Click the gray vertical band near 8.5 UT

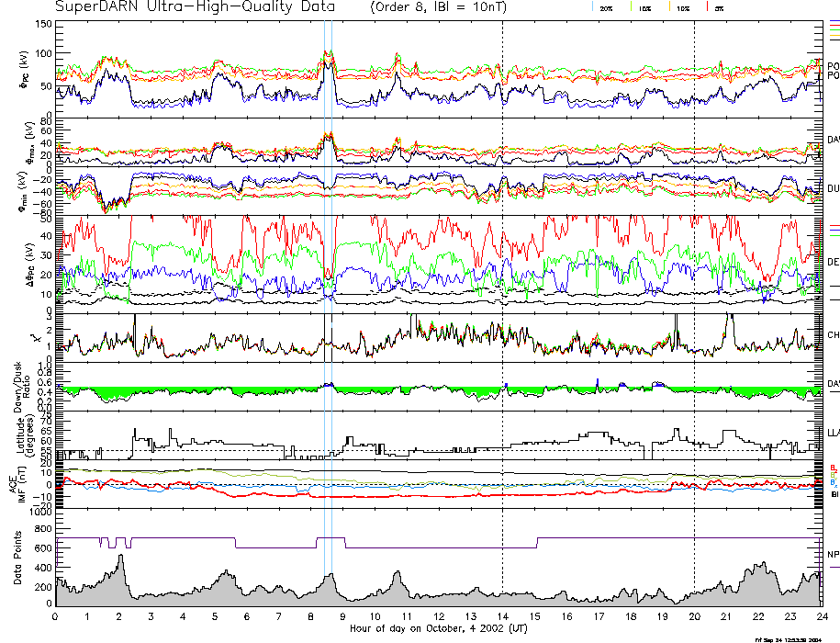pos(328,276)
